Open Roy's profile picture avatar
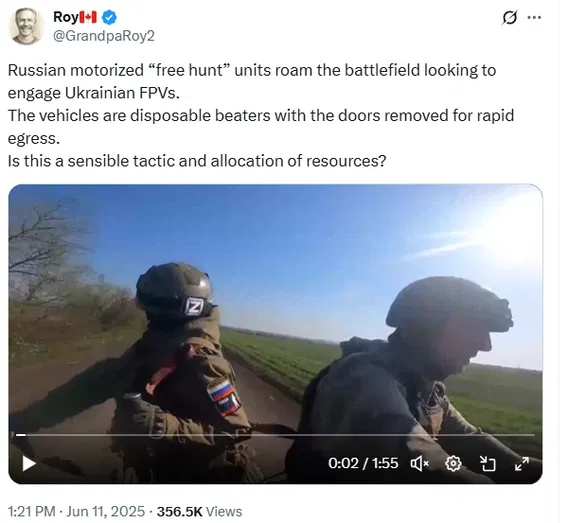Image resolution: width=568 pixels, height=523 pixels. [x=26, y=26]
